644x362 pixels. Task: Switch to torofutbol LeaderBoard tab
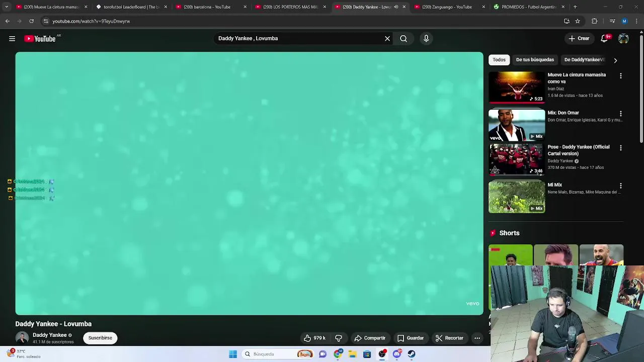click(x=131, y=7)
